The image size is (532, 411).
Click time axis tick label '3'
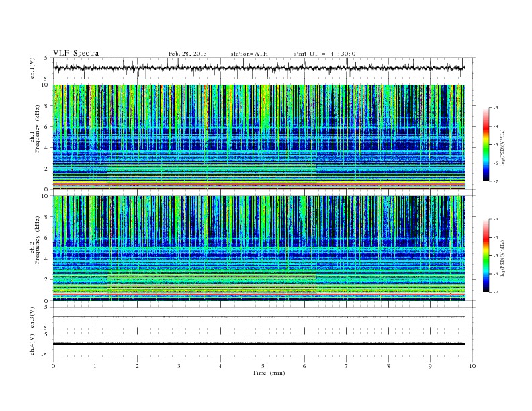(179, 366)
